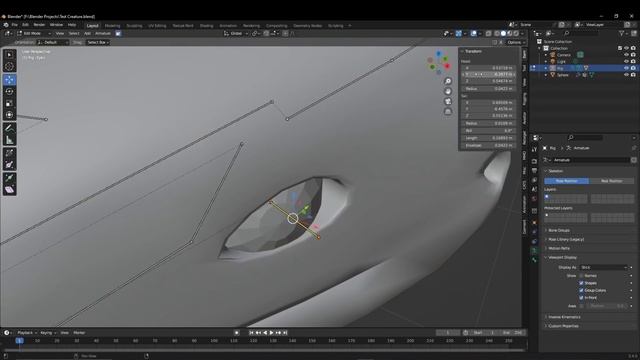This screenshot has height=360, width=640.
Task: Open the File menu
Action: click(15, 25)
